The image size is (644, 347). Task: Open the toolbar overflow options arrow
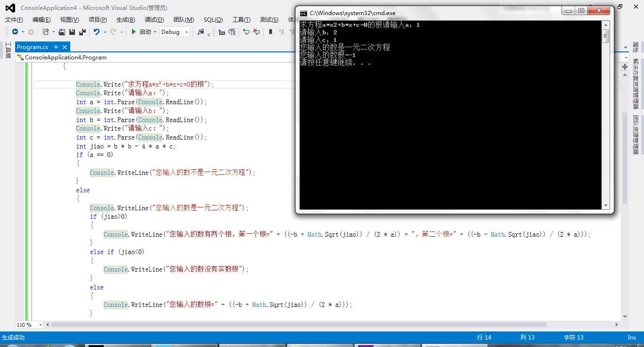point(209,34)
